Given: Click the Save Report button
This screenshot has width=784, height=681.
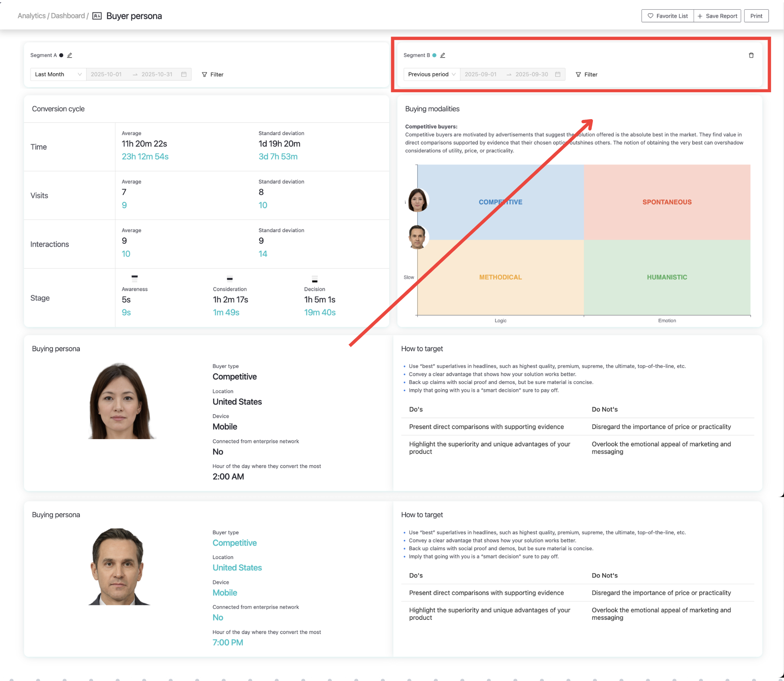Looking at the screenshot, I should pos(717,16).
